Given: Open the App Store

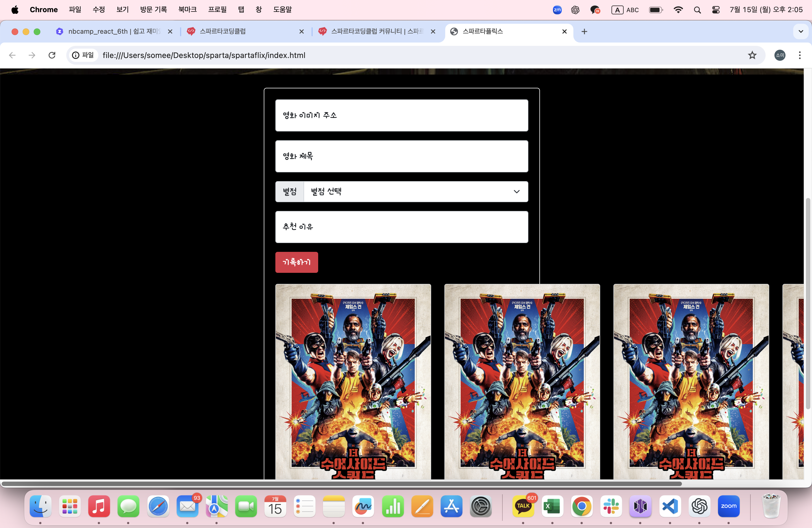Looking at the screenshot, I should coord(451,506).
